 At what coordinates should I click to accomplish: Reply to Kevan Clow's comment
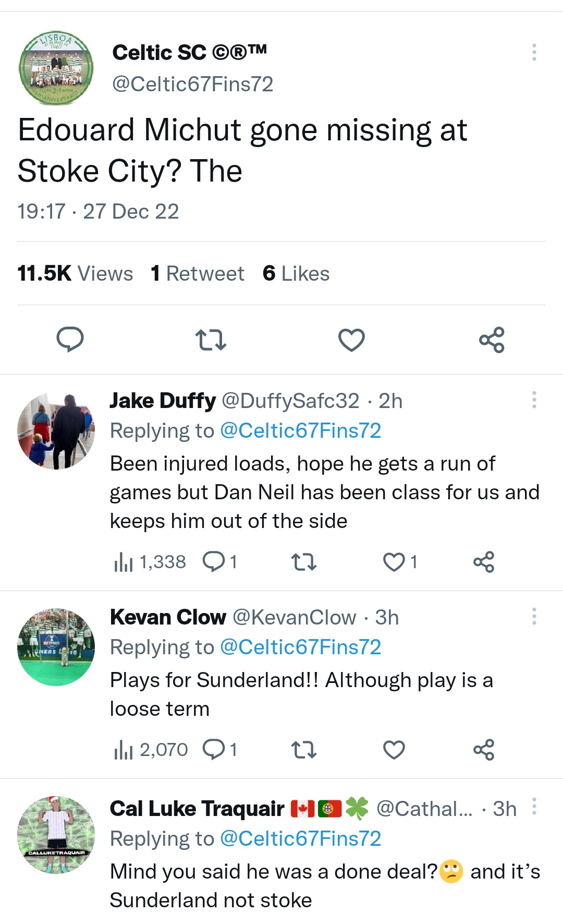click(214, 750)
